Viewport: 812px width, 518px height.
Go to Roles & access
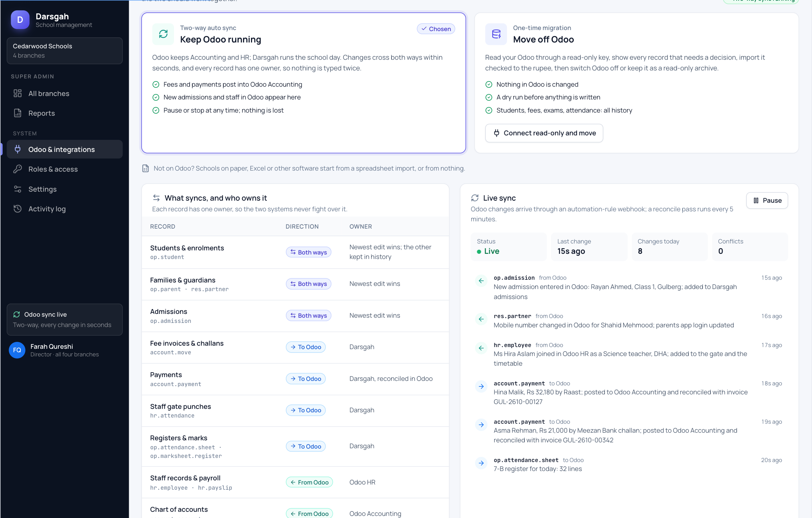click(x=65, y=169)
